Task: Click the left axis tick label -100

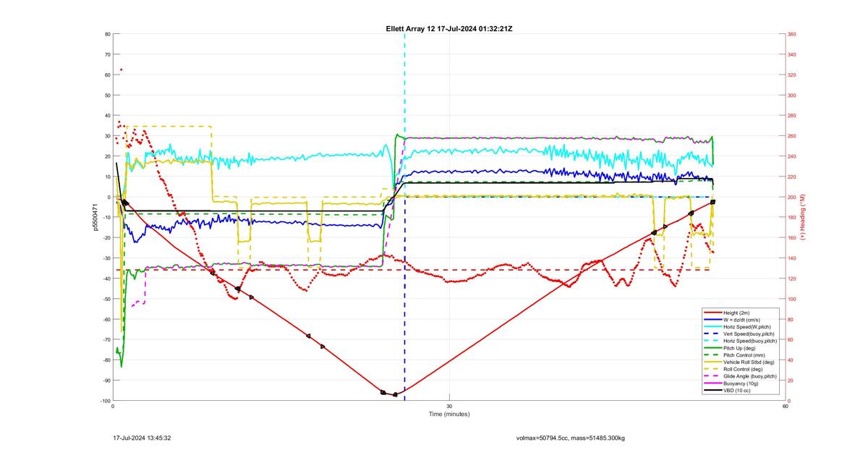Action: [x=105, y=401]
